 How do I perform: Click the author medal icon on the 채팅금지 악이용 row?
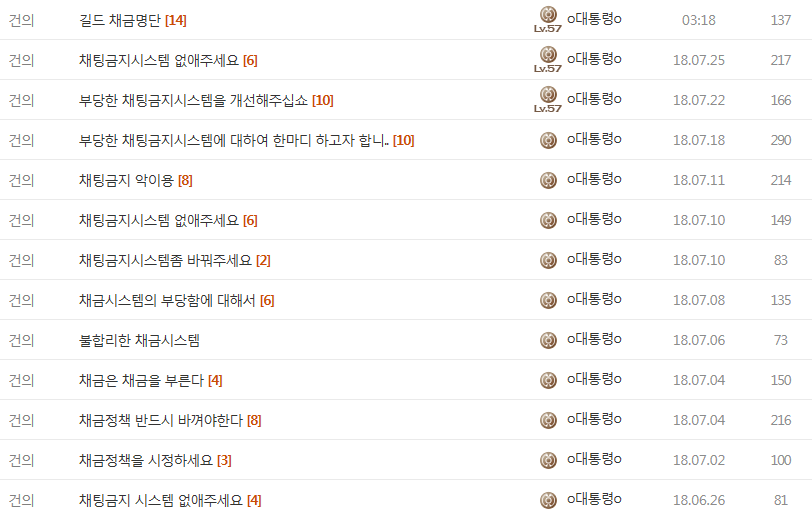pos(548,180)
